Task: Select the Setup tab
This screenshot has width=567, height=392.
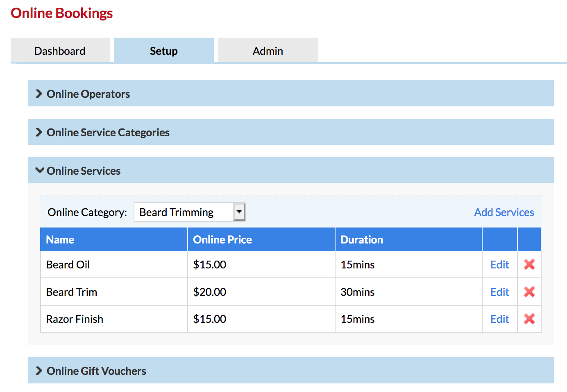Action: (x=163, y=51)
